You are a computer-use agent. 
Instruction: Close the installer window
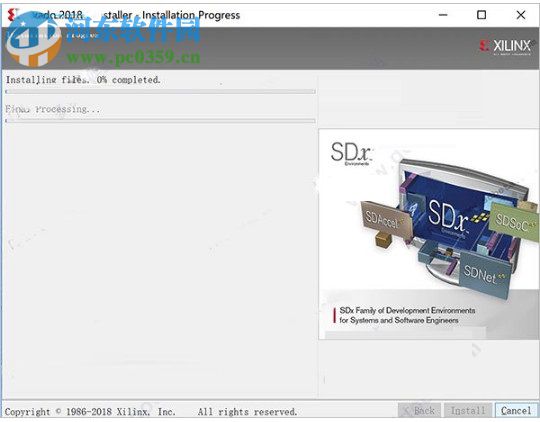[x=521, y=15]
